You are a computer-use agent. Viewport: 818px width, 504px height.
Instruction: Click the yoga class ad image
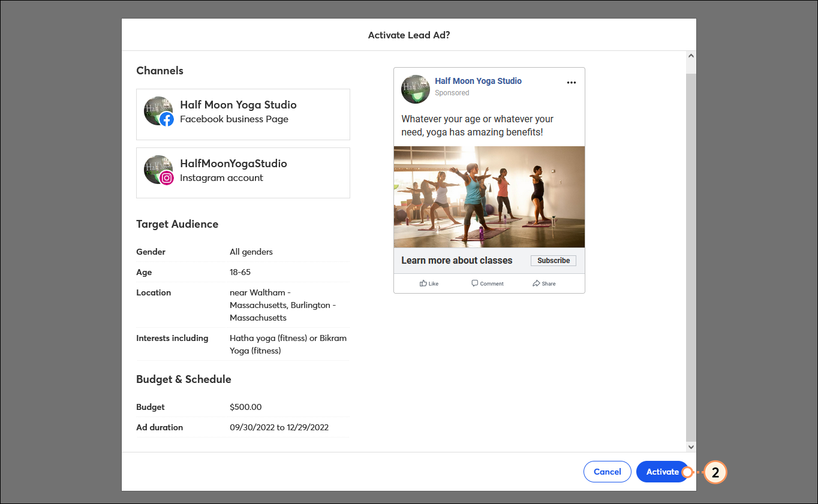point(489,197)
